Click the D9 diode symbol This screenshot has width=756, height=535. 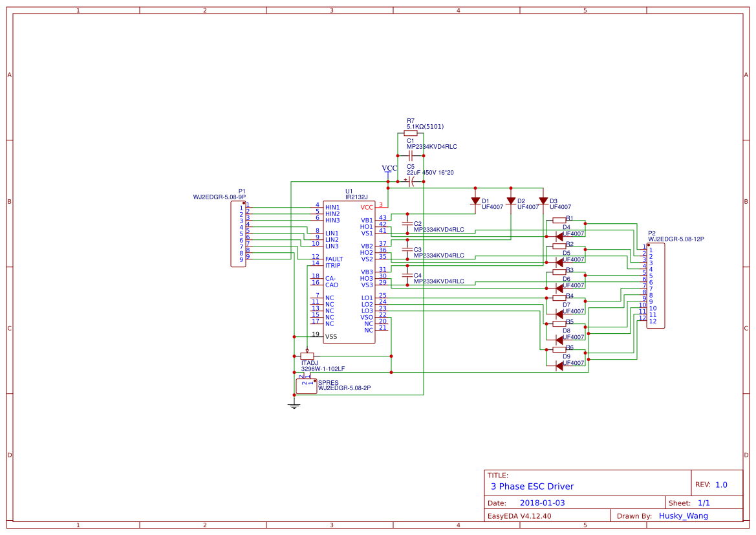pyautogui.click(x=559, y=366)
